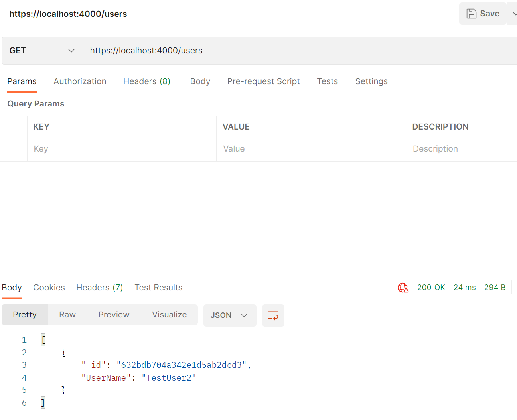517x420 pixels.
Task: Click the DESCRIPTION column header
Action: pyautogui.click(x=440, y=127)
